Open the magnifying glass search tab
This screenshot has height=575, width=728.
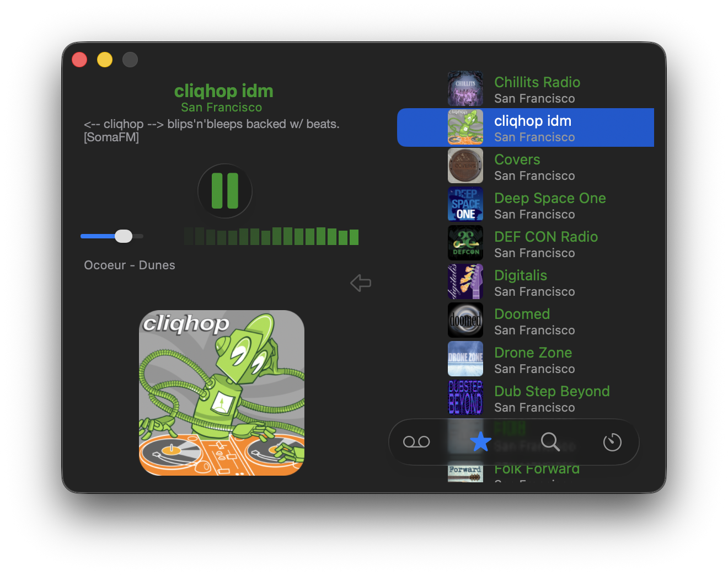pyautogui.click(x=550, y=442)
